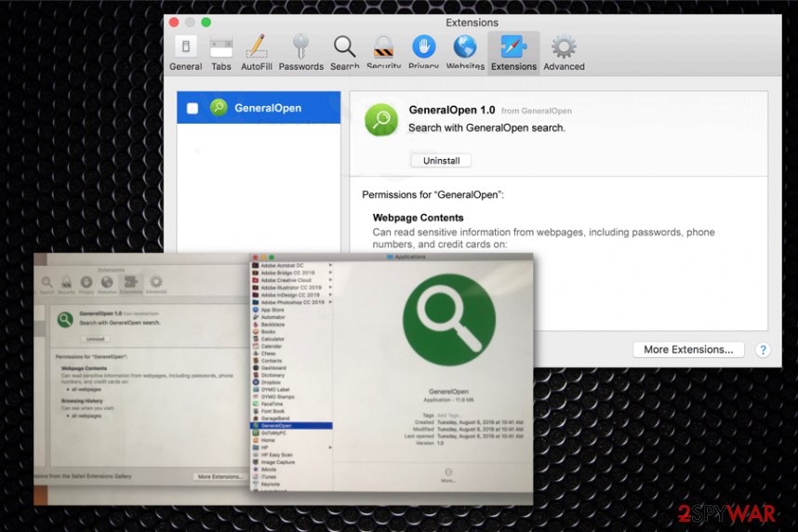Select the Extensions tab in the photographed window
798x532 pixels.
(x=131, y=285)
